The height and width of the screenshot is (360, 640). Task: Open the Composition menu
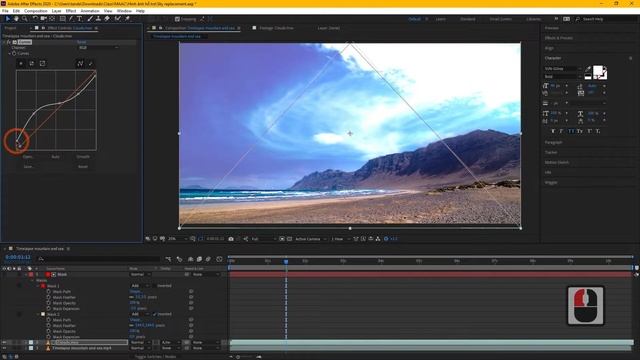(36, 11)
